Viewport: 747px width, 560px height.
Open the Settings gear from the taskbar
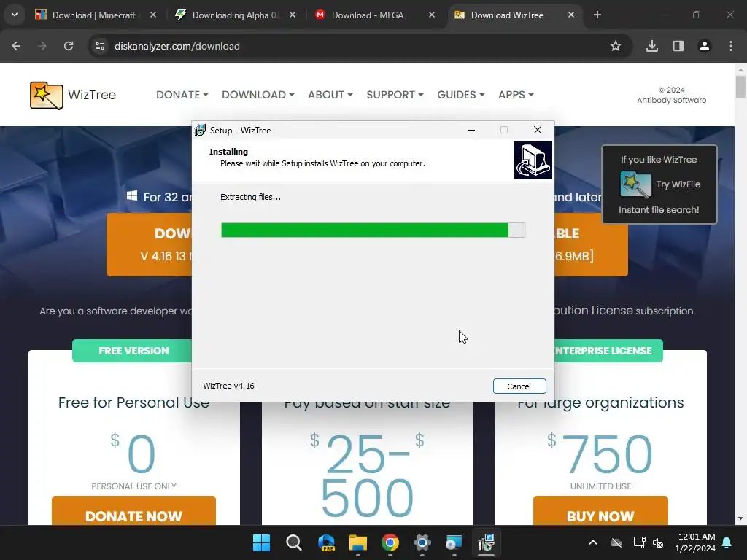click(422, 542)
